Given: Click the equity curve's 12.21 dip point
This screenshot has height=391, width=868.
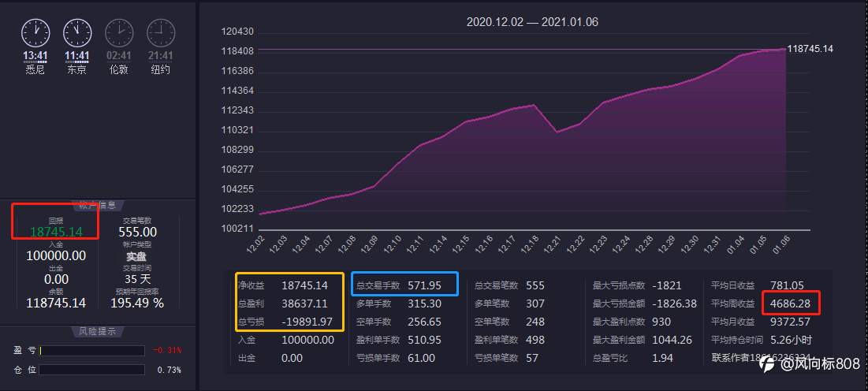Looking at the screenshot, I should pos(557,132).
